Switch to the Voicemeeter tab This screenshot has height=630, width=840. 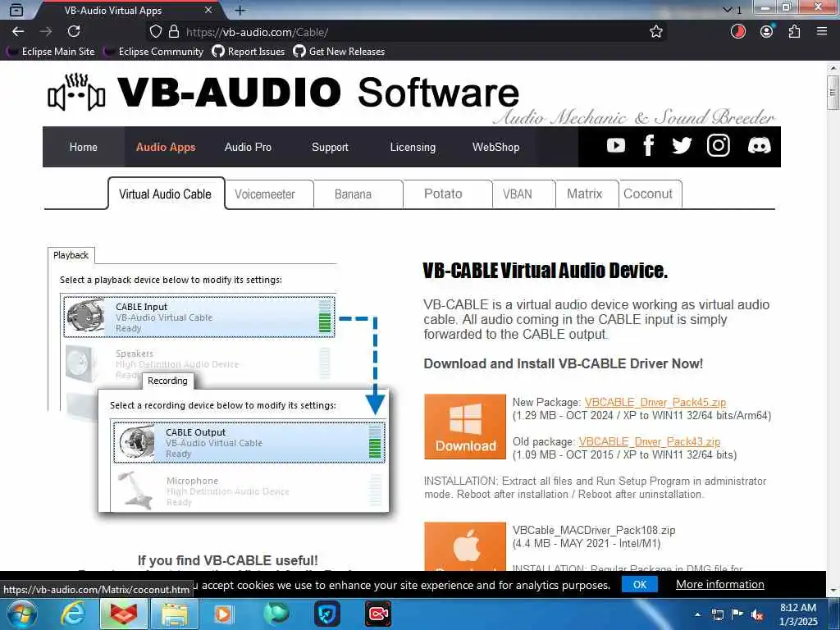[x=269, y=194]
